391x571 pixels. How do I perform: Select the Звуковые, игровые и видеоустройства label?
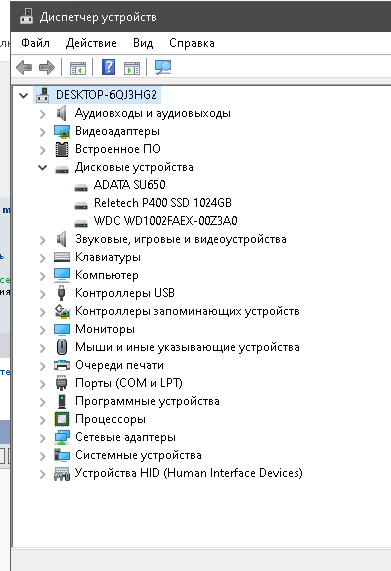tap(181, 239)
